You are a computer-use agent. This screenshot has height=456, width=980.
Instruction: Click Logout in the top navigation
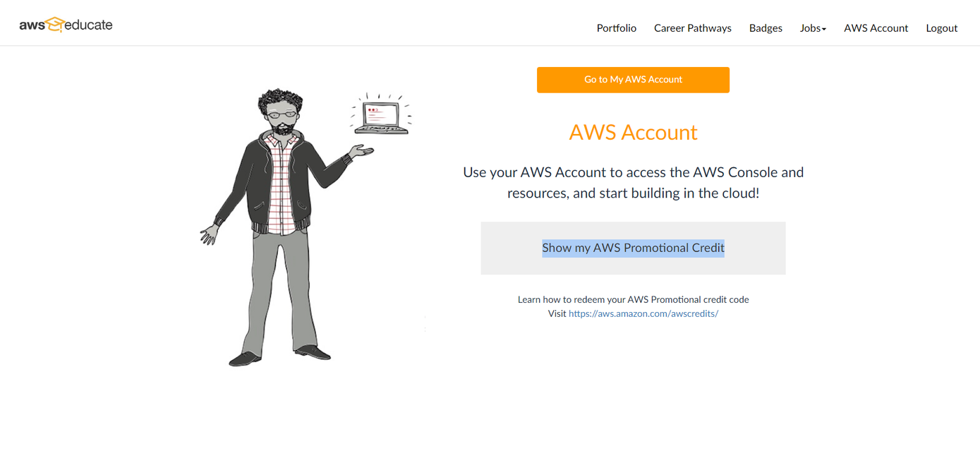[x=942, y=28]
